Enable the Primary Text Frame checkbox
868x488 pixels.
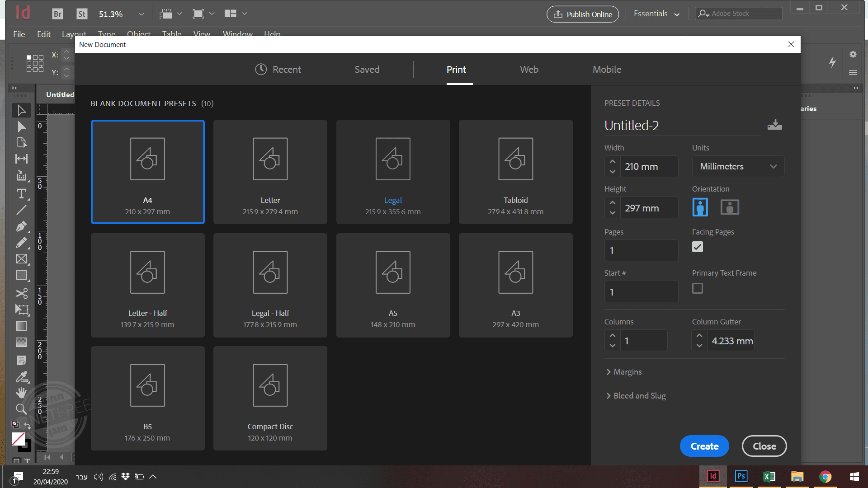tap(698, 288)
